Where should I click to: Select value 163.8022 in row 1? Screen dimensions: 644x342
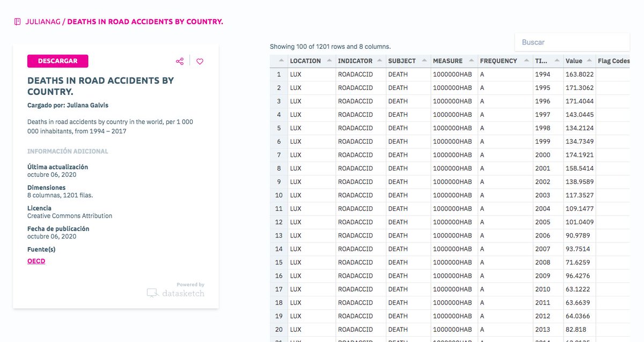tap(580, 75)
